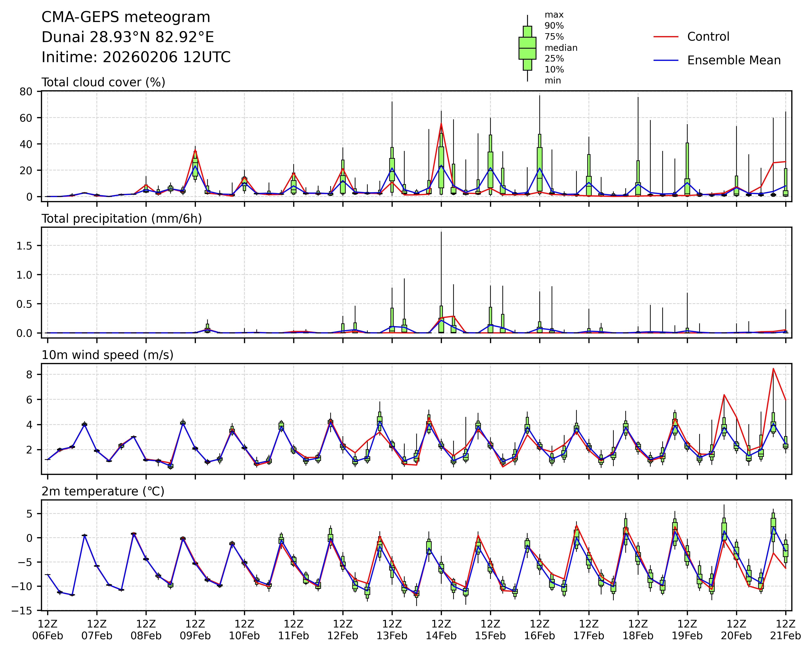Click the 'median' legend annotation
This screenshot has width=812, height=652.
click(x=561, y=48)
